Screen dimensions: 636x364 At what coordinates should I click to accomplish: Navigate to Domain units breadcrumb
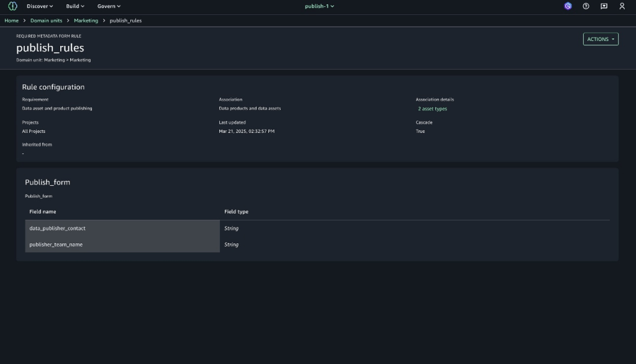pyautogui.click(x=47, y=20)
